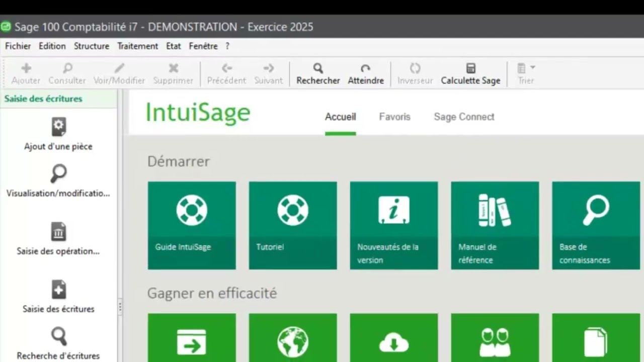Click the globe efficiency tile

click(x=293, y=338)
